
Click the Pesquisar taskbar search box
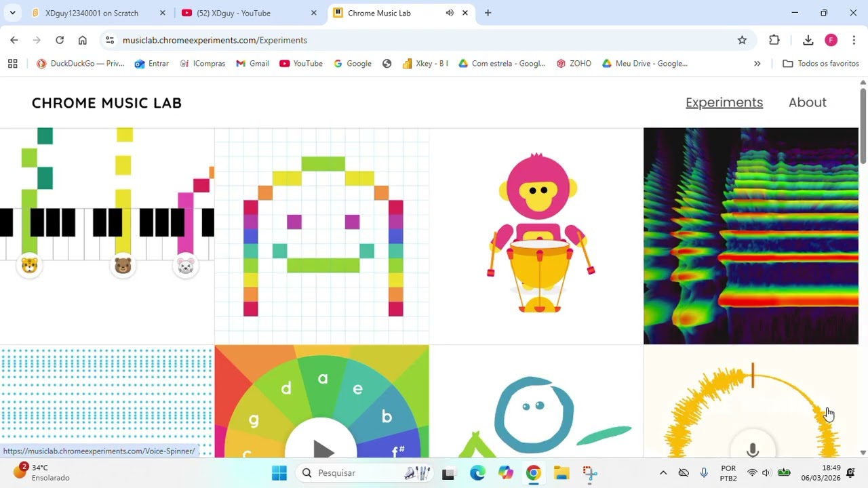coord(366,473)
